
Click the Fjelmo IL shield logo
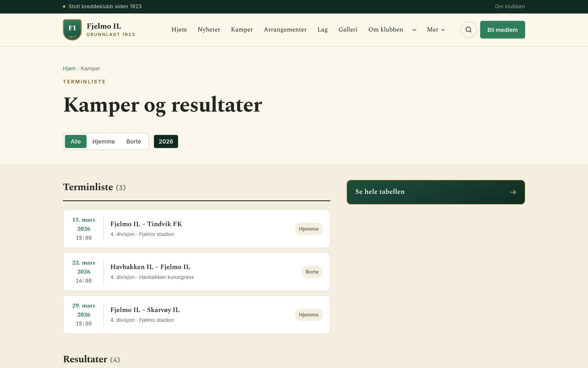pyautogui.click(x=72, y=30)
